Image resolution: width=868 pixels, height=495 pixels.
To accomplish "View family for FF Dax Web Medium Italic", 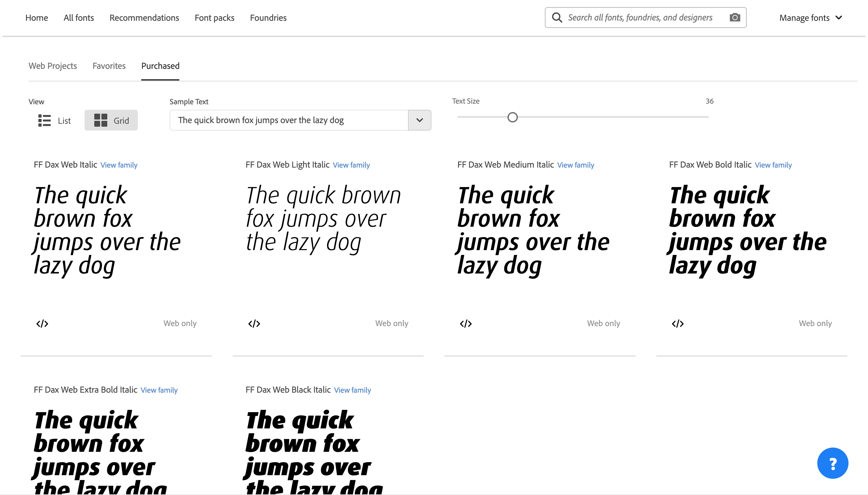I will (575, 165).
